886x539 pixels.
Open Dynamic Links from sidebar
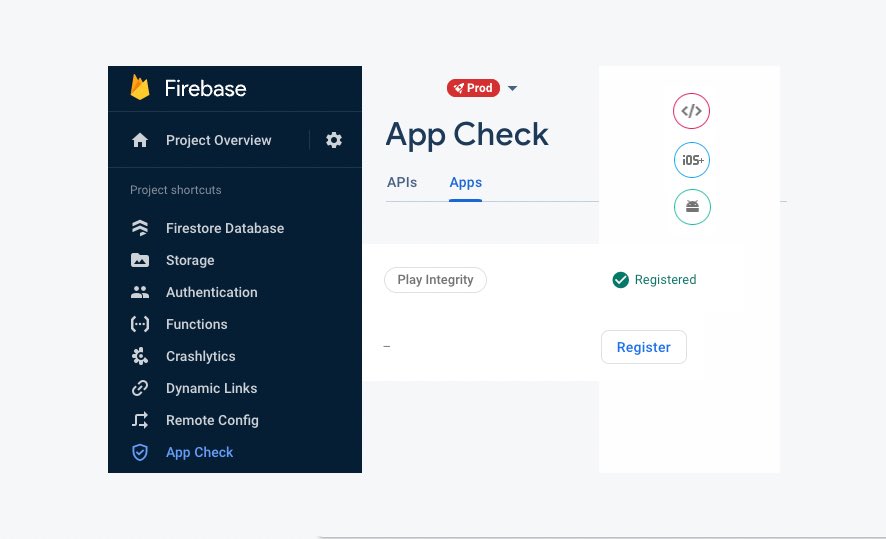pos(211,388)
